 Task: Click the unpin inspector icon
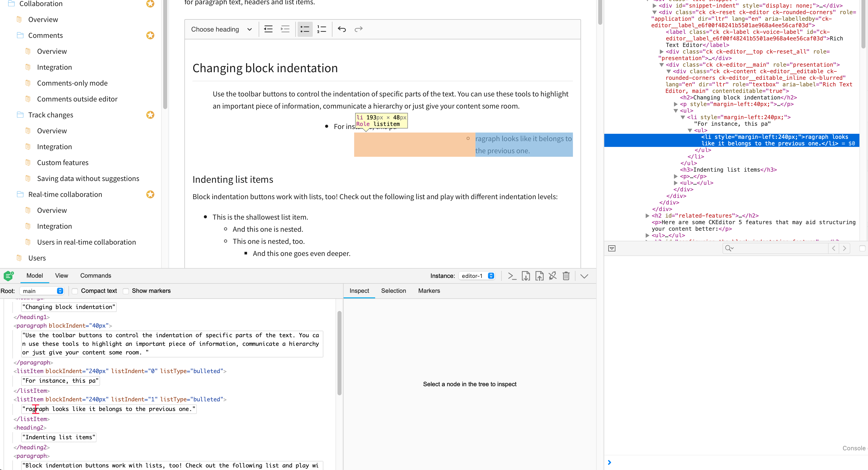(x=553, y=276)
